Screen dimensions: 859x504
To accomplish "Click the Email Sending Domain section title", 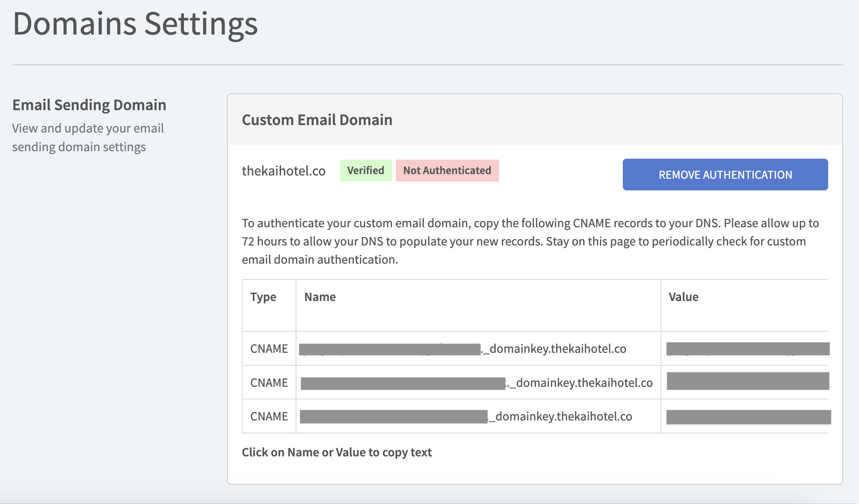I will [x=89, y=105].
